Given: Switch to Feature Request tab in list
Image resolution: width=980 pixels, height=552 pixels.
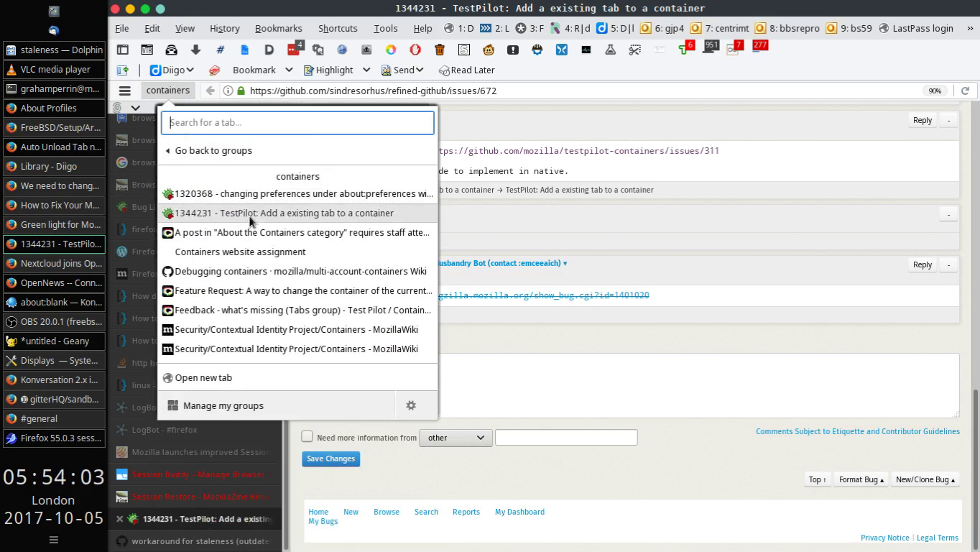Looking at the screenshot, I should 297,290.
